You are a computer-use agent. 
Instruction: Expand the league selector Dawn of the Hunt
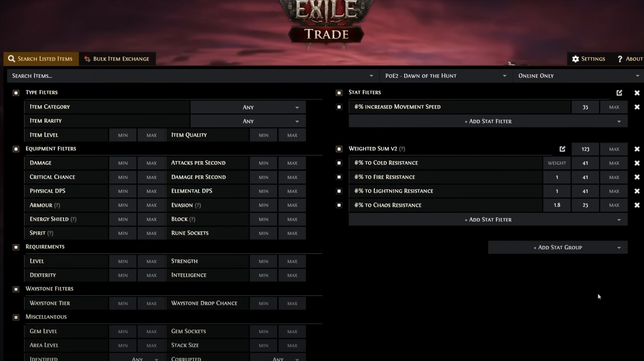pyautogui.click(x=446, y=76)
